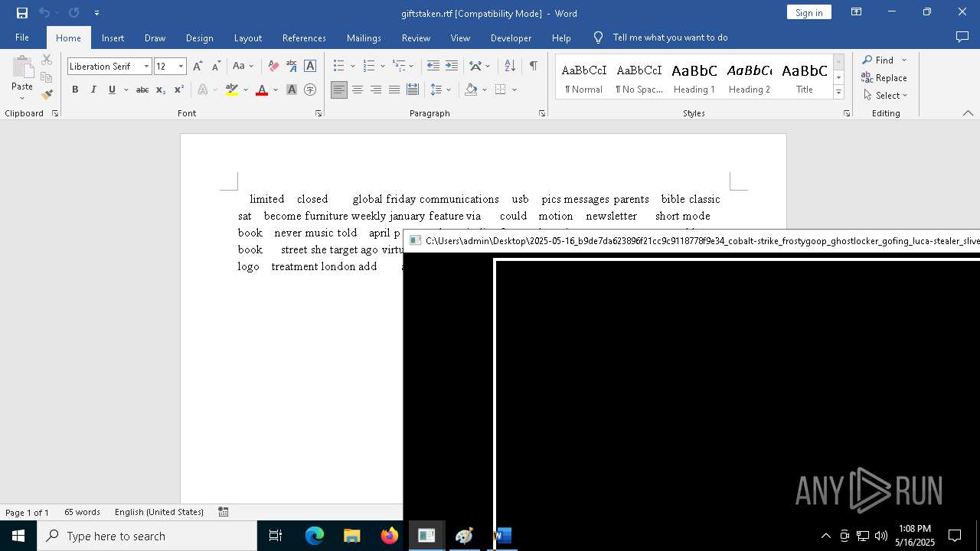Toggle Italic formatting
This screenshot has width=980, height=551.
[x=93, y=90]
